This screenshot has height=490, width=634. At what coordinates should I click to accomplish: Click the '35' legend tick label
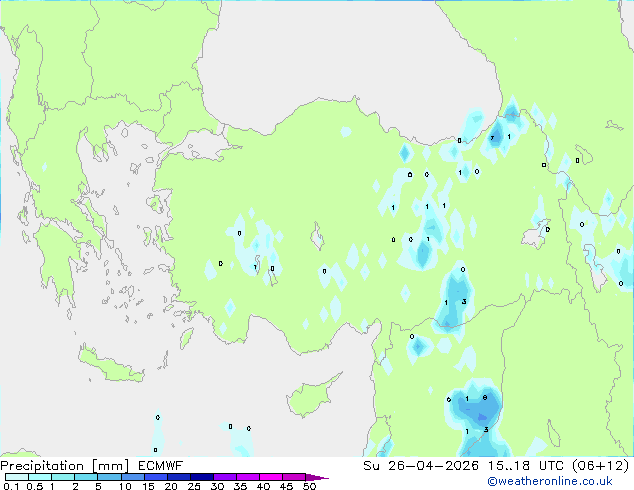point(240,486)
